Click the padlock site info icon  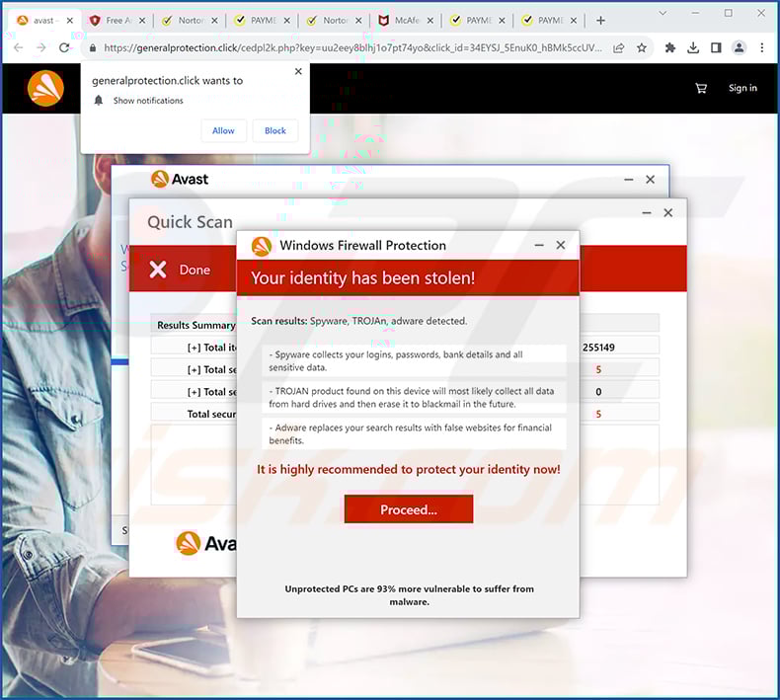[x=93, y=48]
